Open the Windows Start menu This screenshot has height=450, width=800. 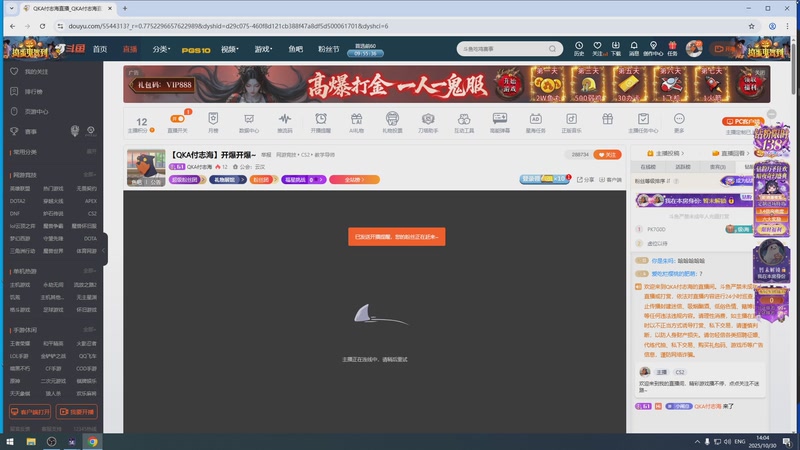10,442
